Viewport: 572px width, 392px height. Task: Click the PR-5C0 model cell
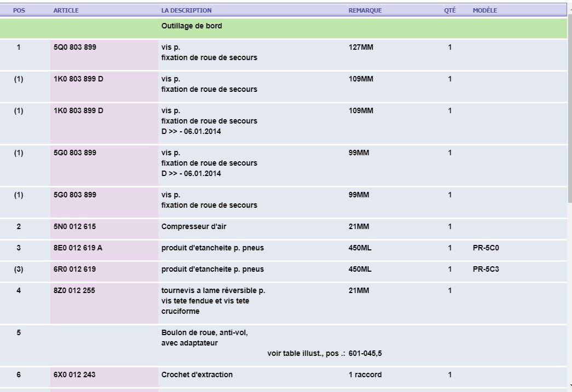tap(486, 248)
